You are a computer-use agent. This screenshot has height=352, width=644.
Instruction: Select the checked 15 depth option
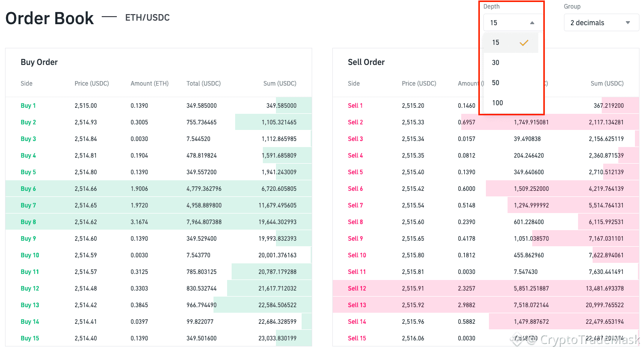[x=496, y=43]
